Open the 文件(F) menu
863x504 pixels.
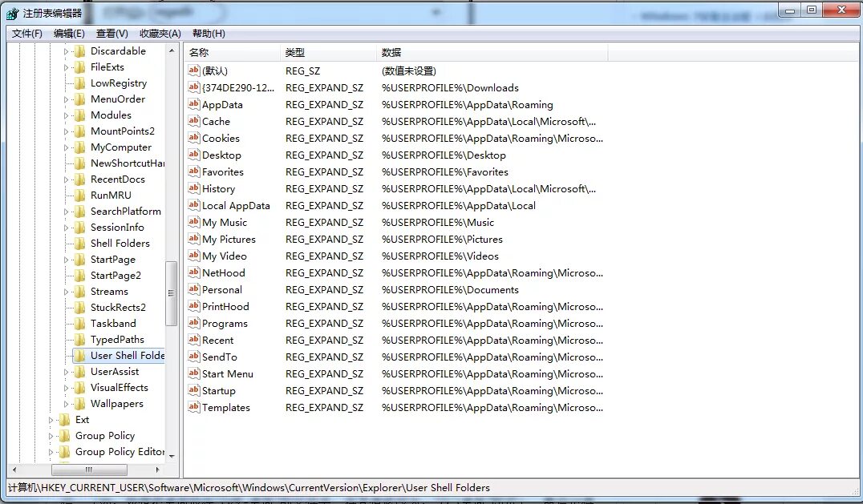(x=27, y=34)
